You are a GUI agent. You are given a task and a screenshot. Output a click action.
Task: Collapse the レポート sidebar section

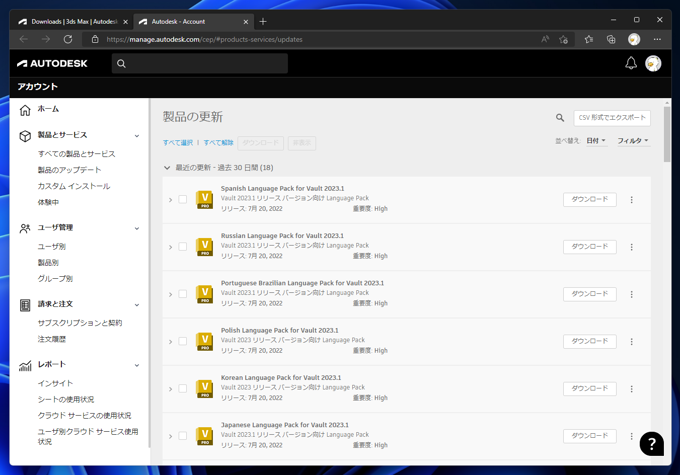click(x=137, y=365)
